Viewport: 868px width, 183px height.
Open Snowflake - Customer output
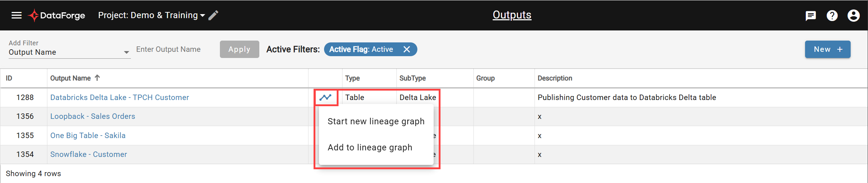[x=89, y=154]
